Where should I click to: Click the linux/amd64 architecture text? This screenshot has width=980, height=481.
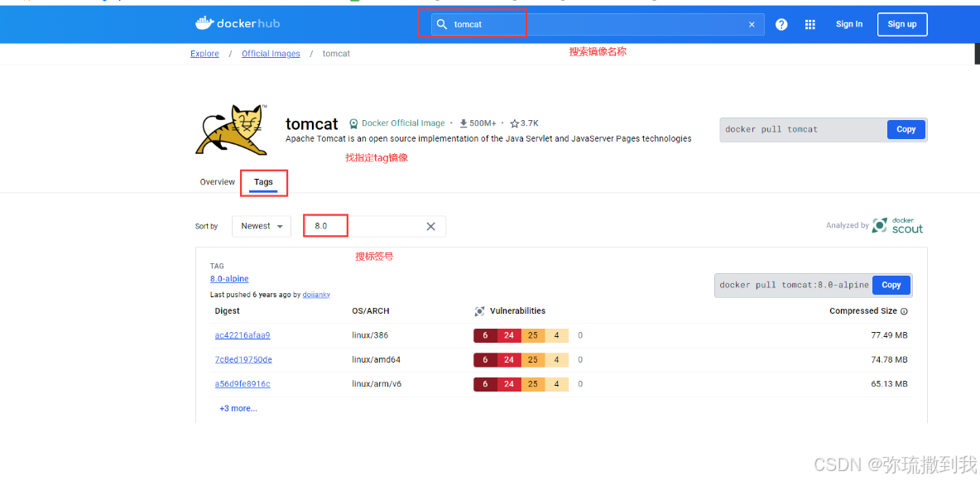(377, 359)
